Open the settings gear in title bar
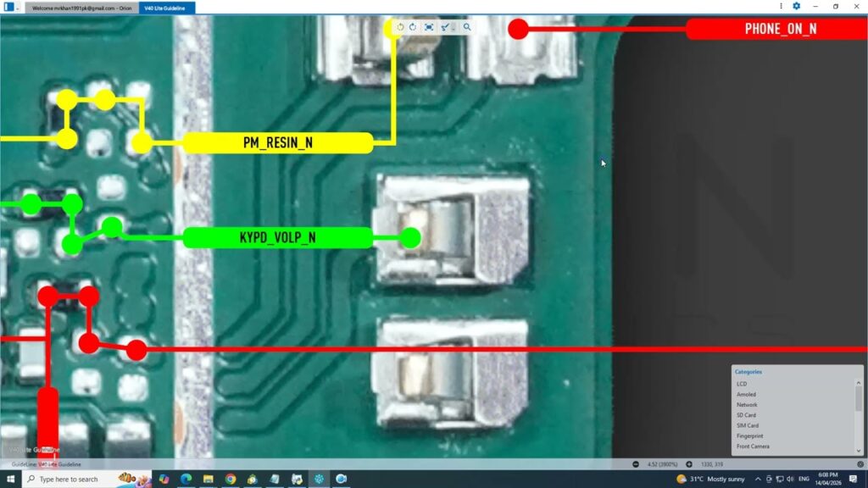868x488 pixels. click(796, 7)
